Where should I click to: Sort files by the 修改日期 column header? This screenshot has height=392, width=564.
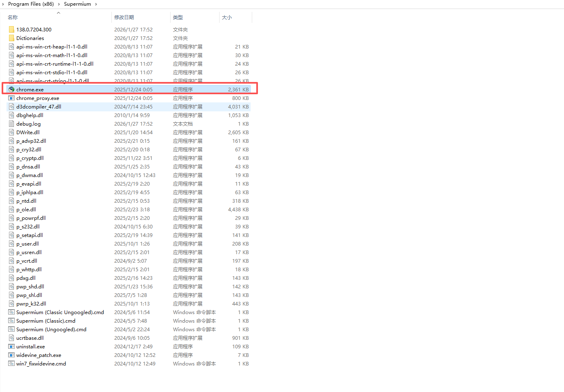[124, 17]
